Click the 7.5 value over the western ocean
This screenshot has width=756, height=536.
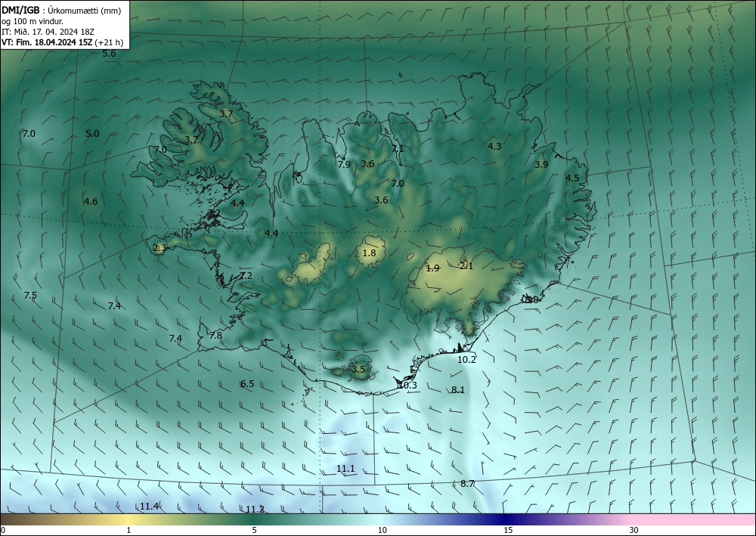(30, 296)
